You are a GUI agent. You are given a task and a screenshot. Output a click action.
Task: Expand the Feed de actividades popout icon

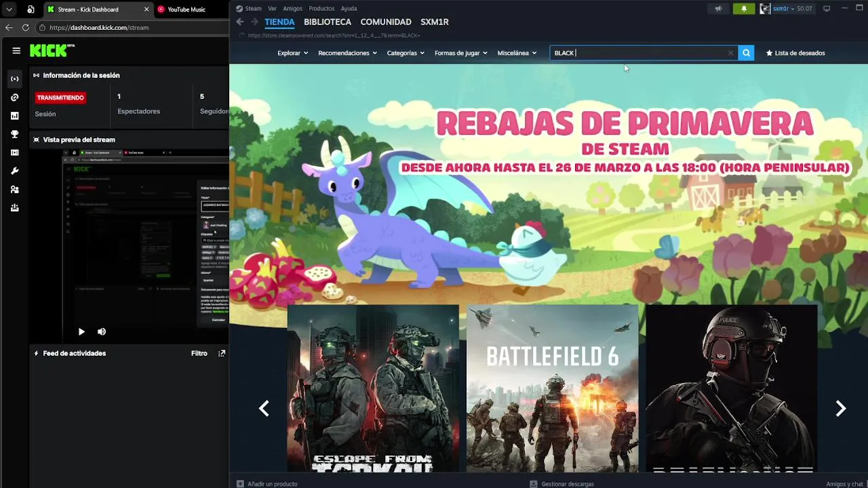pyautogui.click(x=222, y=353)
